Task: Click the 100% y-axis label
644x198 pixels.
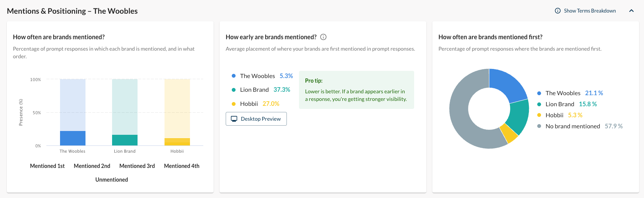Action: [36, 80]
